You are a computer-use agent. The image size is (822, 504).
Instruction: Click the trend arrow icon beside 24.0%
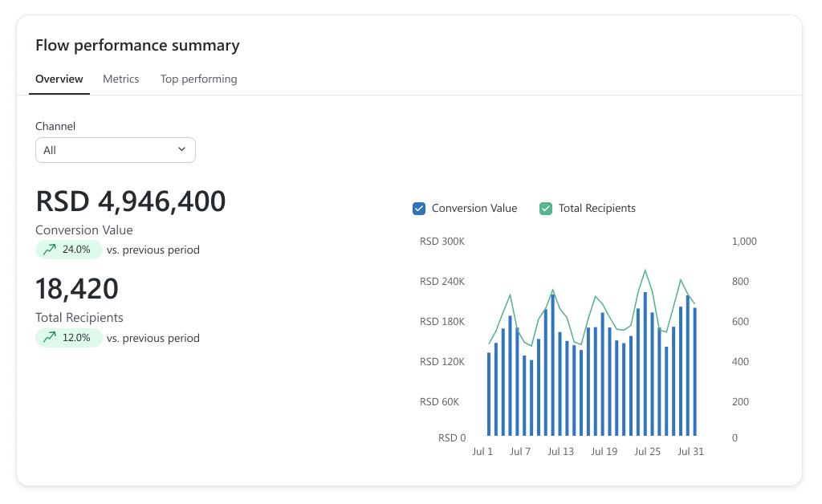point(50,250)
